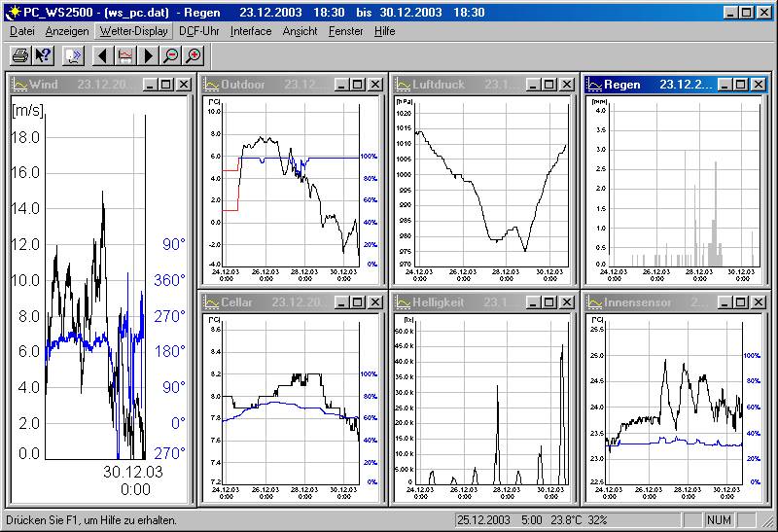Close the Cellar chart window
Viewport: 778px width, 532px height.
click(373, 302)
